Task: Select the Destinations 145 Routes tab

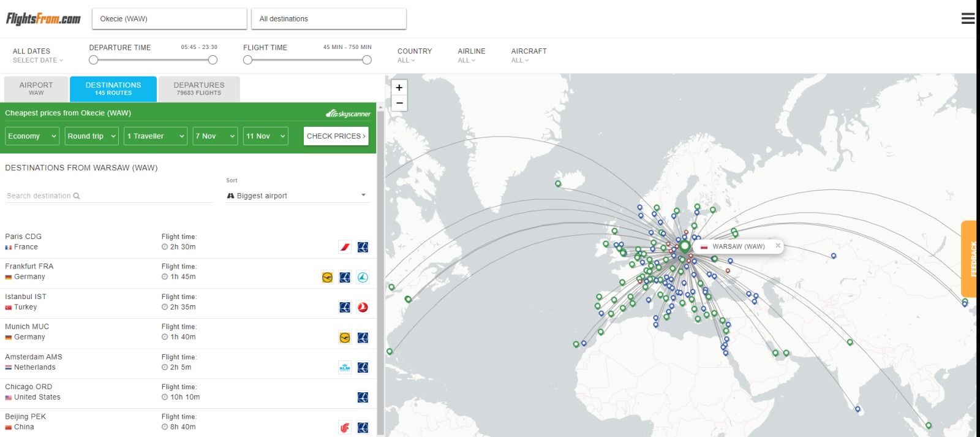Action: click(113, 89)
